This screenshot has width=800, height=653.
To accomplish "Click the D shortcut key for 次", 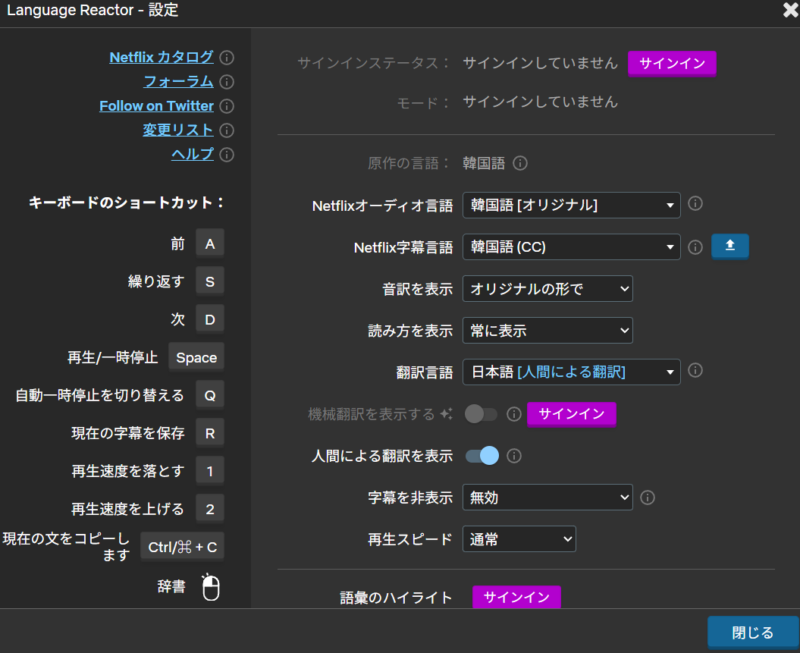I will click(x=210, y=319).
